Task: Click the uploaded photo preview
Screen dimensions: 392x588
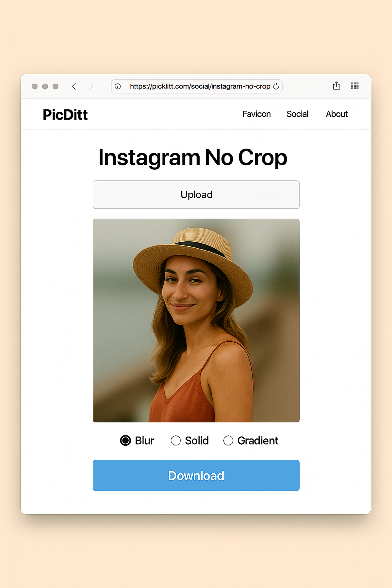Action: (196, 320)
